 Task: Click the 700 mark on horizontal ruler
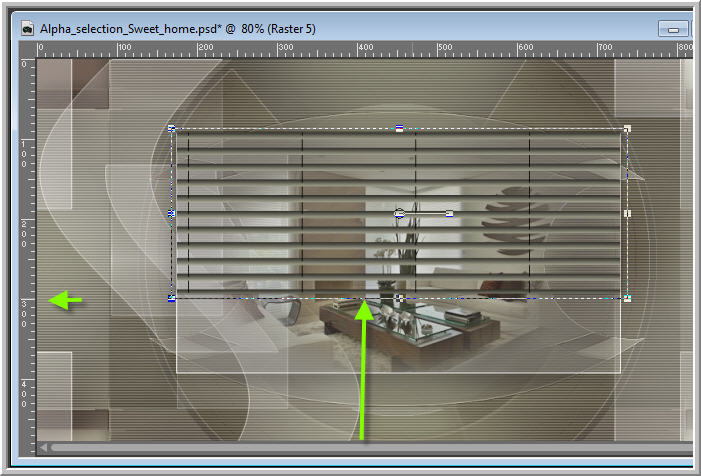coord(605,47)
